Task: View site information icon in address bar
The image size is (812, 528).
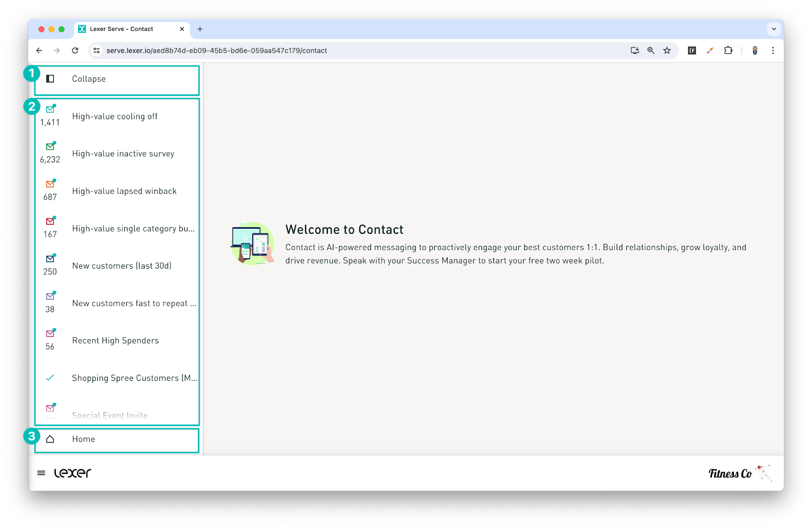Action: [96, 50]
